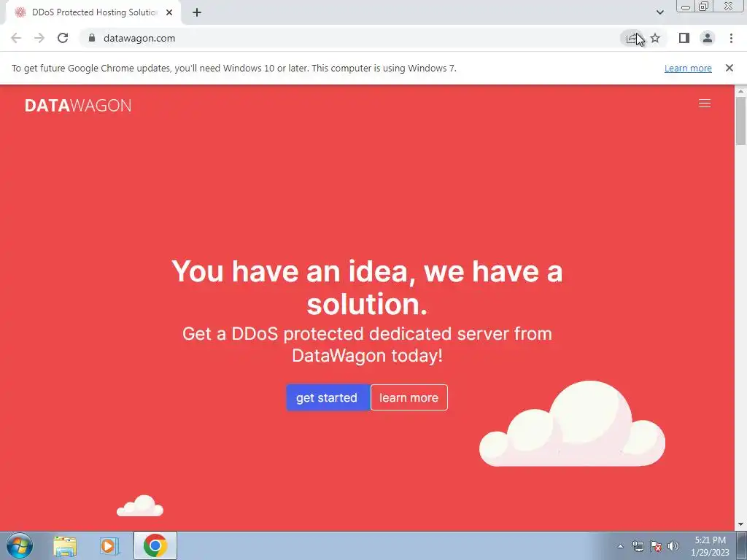
Task: Click the browser back arrow
Action: point(16,38)
